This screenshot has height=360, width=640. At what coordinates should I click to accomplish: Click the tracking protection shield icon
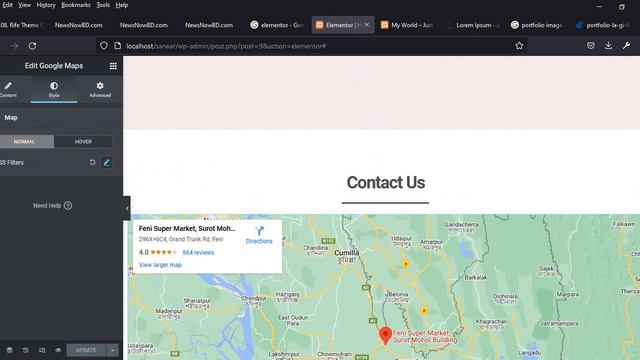pos(104,46)
